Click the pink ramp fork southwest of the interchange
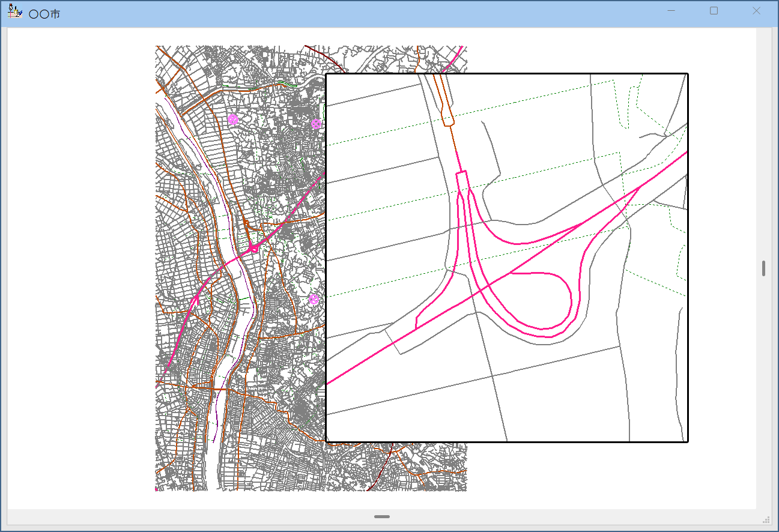 [196, 298]
